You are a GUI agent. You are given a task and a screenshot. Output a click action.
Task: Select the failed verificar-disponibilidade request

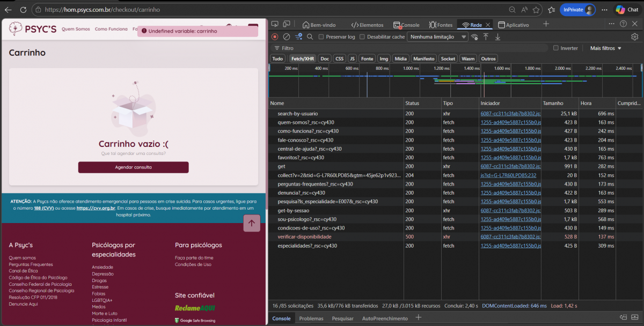[x=304, y=236]
